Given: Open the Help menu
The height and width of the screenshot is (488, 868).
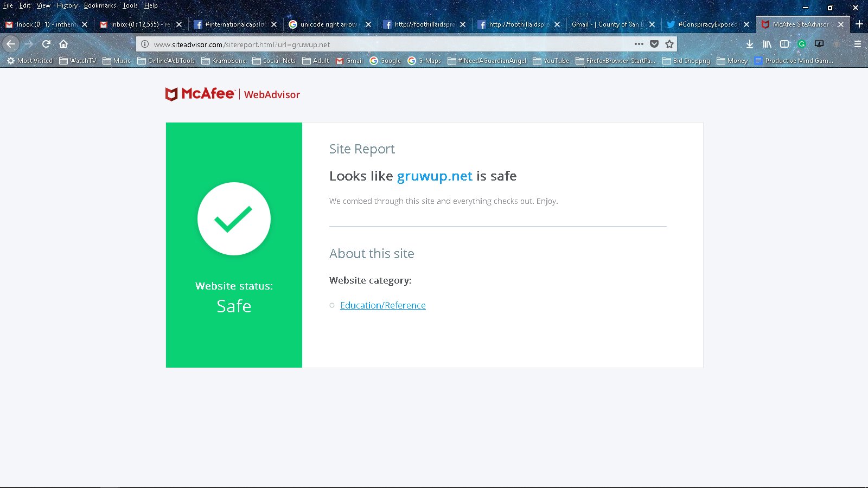Looking at the screenshot, I should (151, 5).
